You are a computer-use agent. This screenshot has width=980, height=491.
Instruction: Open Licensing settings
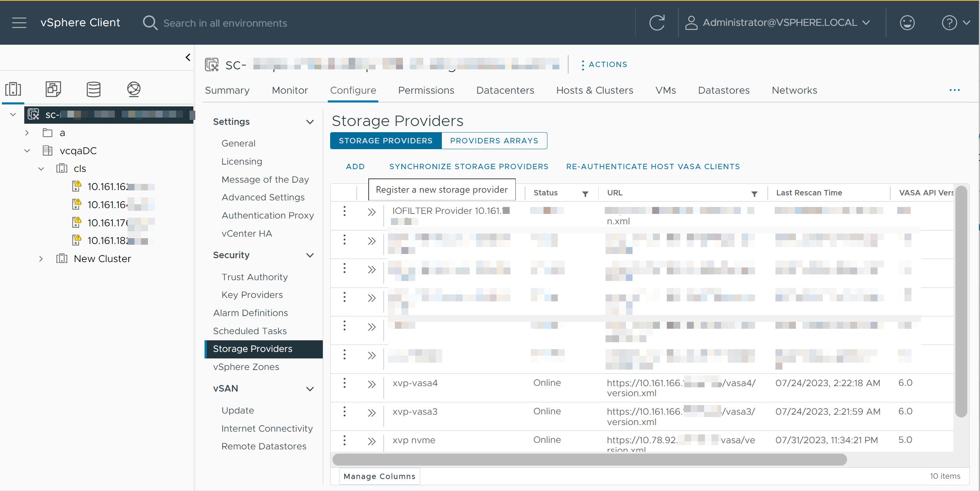click(x=242, y=161)
